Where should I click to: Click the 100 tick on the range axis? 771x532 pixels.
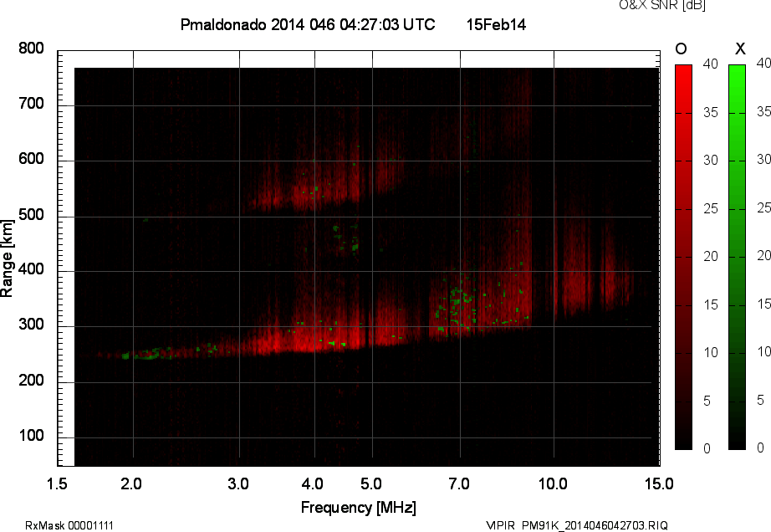tap(31, 437)
